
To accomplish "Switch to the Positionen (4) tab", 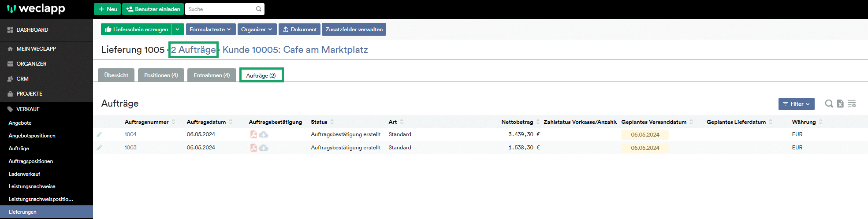I will point(161,75).
